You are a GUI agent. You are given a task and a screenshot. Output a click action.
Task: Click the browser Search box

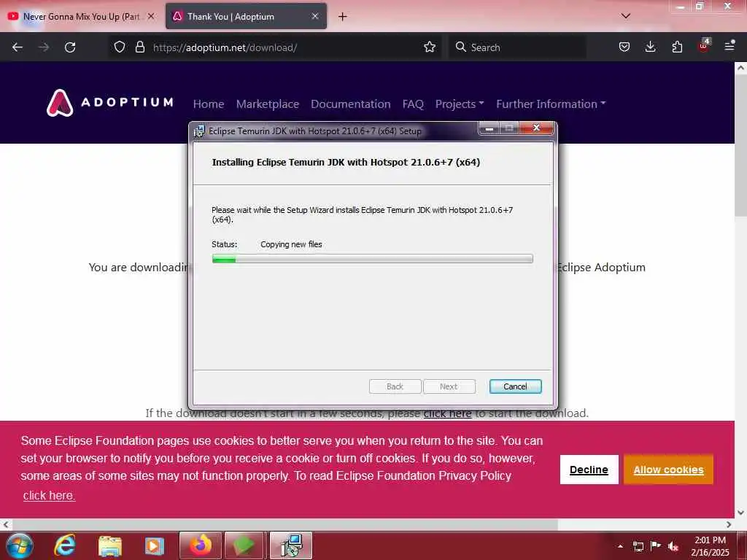tap(517, 47)
